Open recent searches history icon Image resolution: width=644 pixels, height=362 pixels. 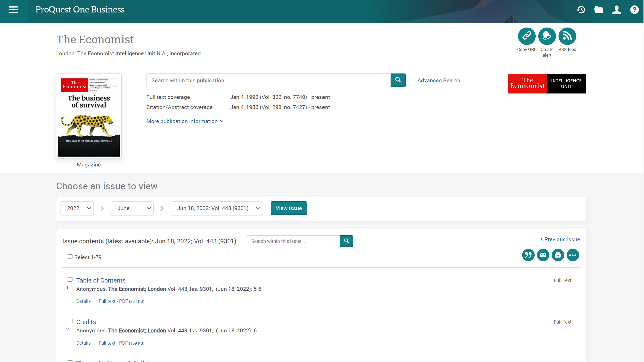(x=581, y=10)
